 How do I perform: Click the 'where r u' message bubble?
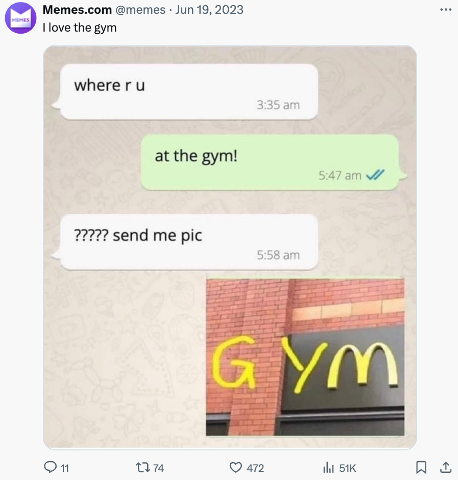[x=189, y=92]
